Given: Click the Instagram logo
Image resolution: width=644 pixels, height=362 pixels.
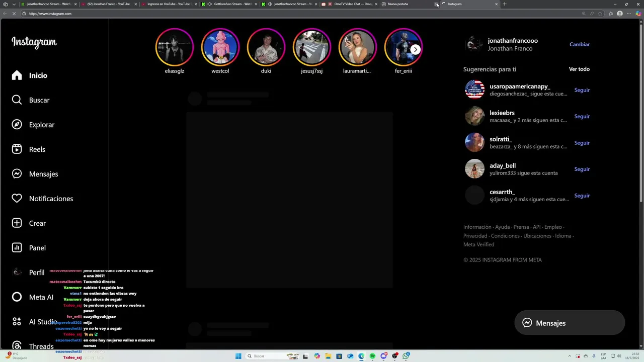Looking at the screenshot, I should click(x=34, y=42).
